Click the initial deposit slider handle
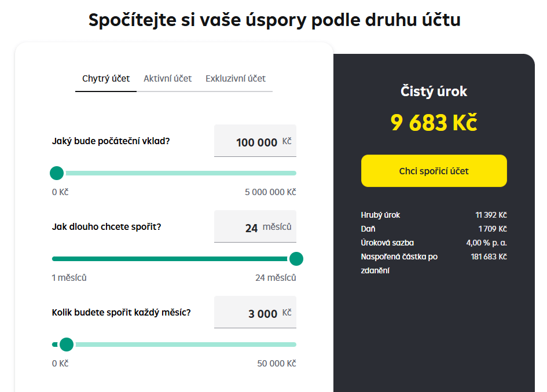 [x=57, y=173]
